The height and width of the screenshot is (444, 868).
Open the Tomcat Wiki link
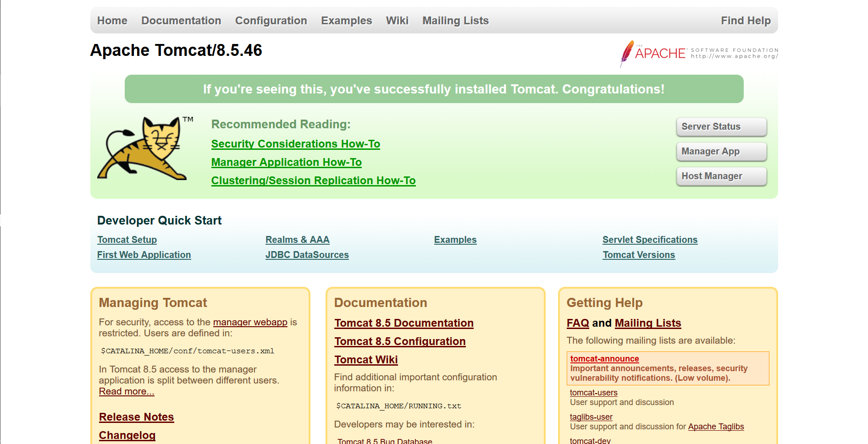(366, 360)
